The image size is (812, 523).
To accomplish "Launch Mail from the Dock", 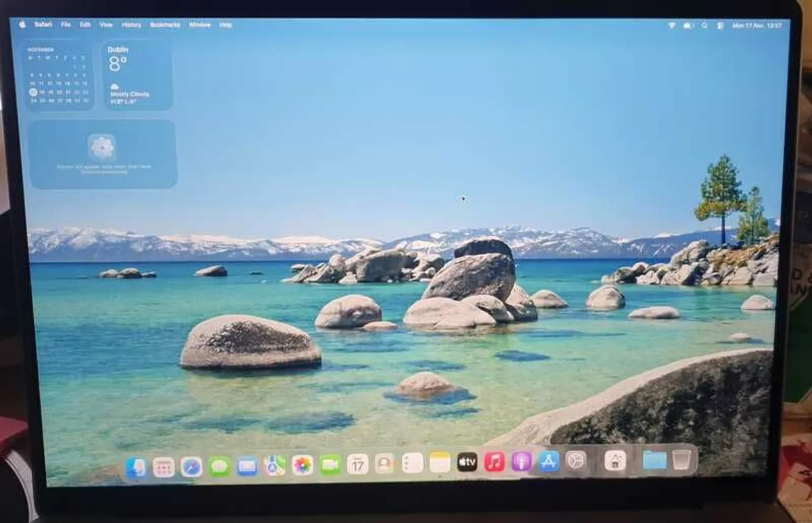I will tap(246, 464).
